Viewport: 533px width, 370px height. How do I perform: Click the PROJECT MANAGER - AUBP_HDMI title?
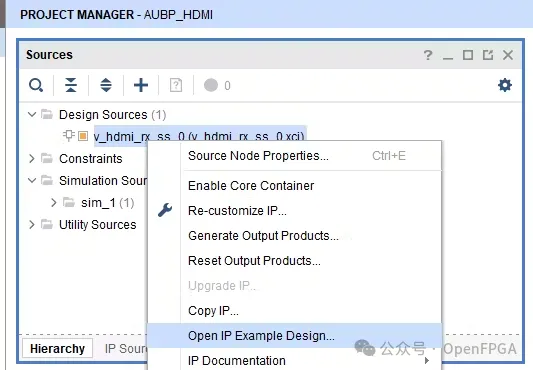point(116,15)
